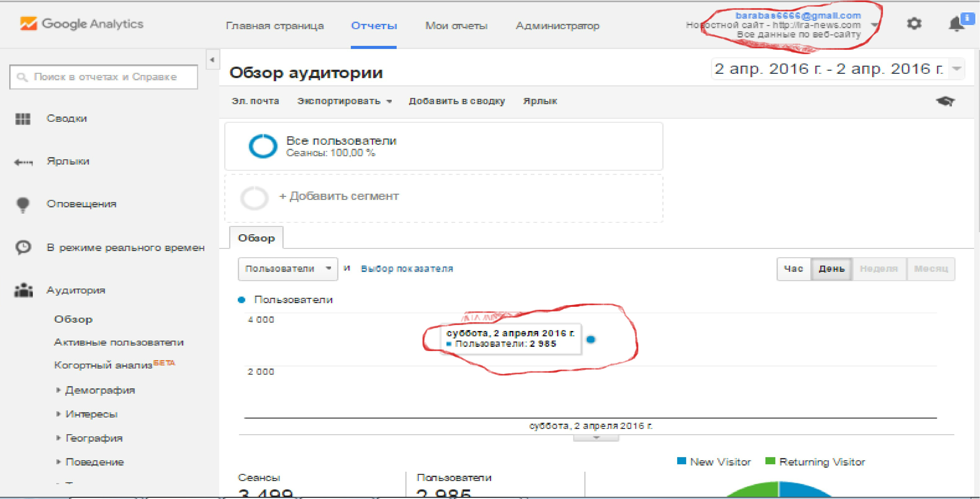
Task: Expand the chart handle below timeline
Action: pos(596,438)
